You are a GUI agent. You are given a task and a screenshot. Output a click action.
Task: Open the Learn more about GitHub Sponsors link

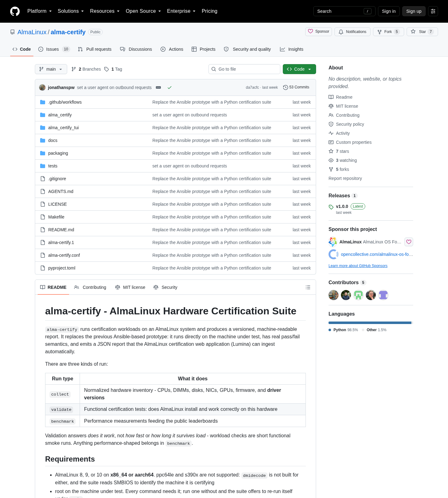[358, 266]
